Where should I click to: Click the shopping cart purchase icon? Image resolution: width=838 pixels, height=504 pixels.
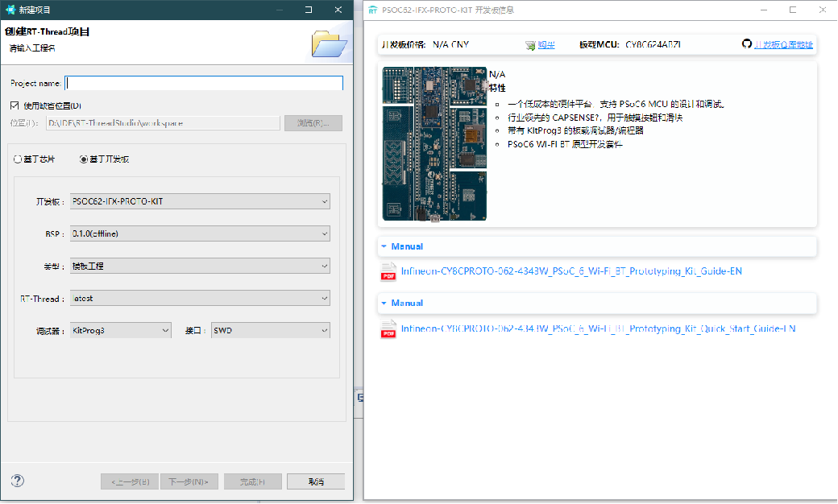click(530, 45)
